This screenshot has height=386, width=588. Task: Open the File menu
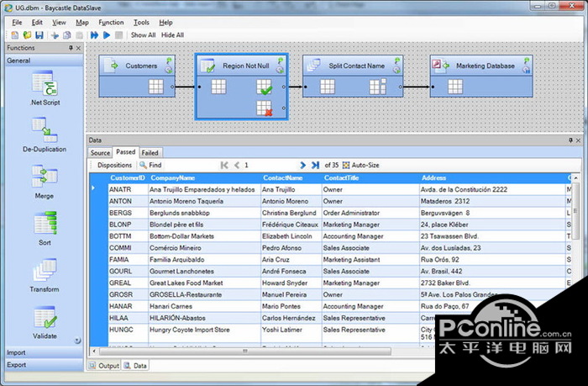[17, 23]
